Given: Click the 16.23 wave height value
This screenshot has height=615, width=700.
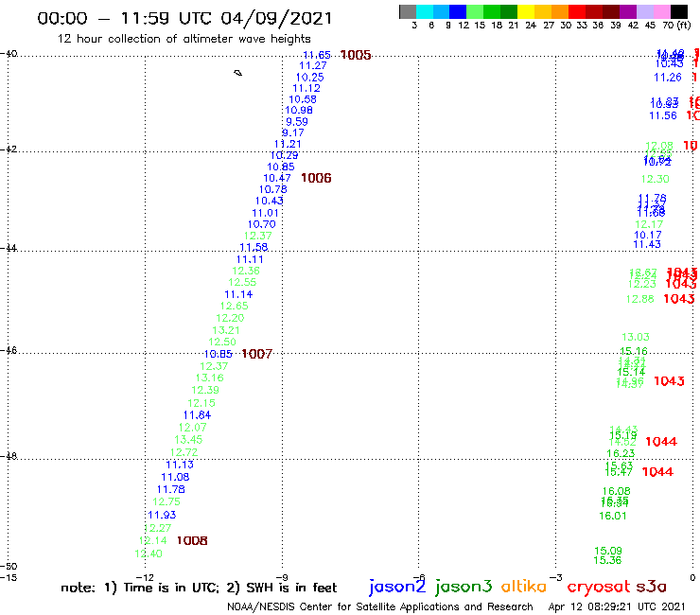Looking at the screenshot, I should (621, 453).
